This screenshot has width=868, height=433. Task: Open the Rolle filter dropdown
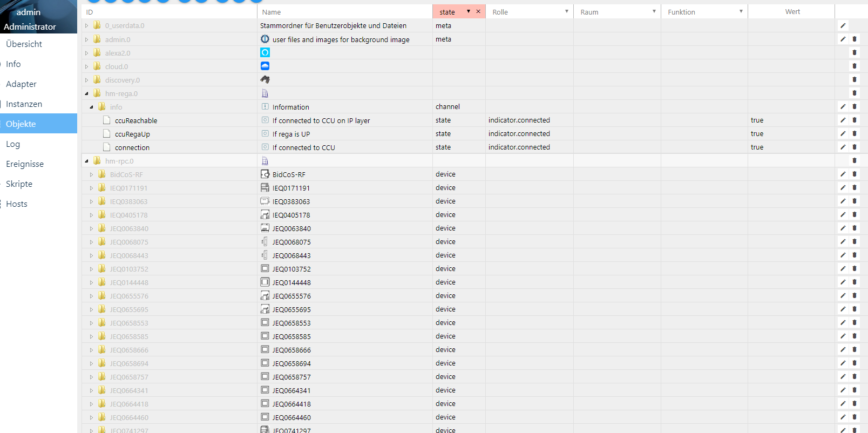tap(566, 11)
